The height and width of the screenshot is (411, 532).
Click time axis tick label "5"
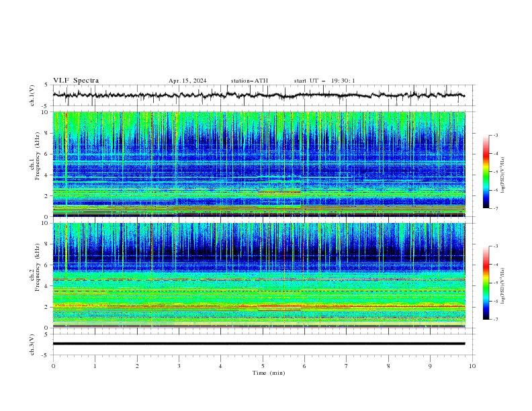click(263, 366)
